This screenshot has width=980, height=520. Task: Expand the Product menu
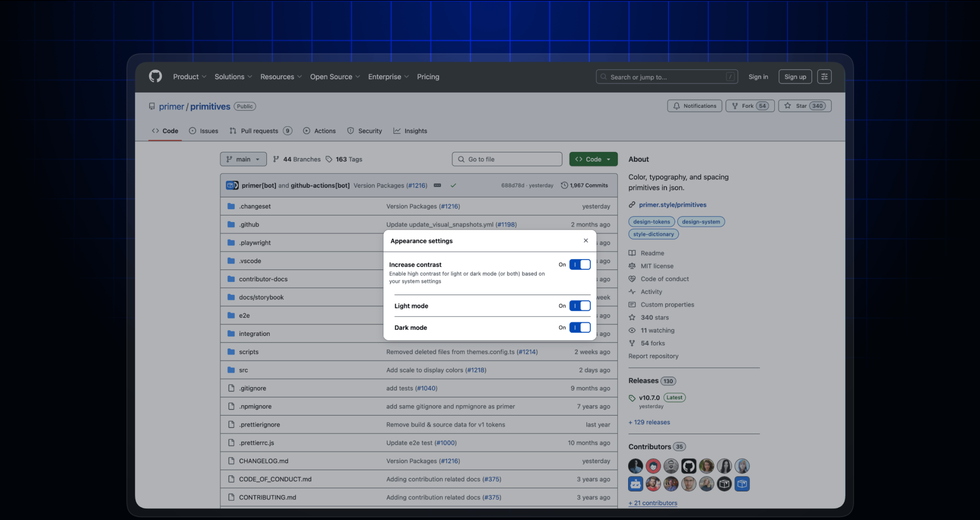click(x=189, y=77)
